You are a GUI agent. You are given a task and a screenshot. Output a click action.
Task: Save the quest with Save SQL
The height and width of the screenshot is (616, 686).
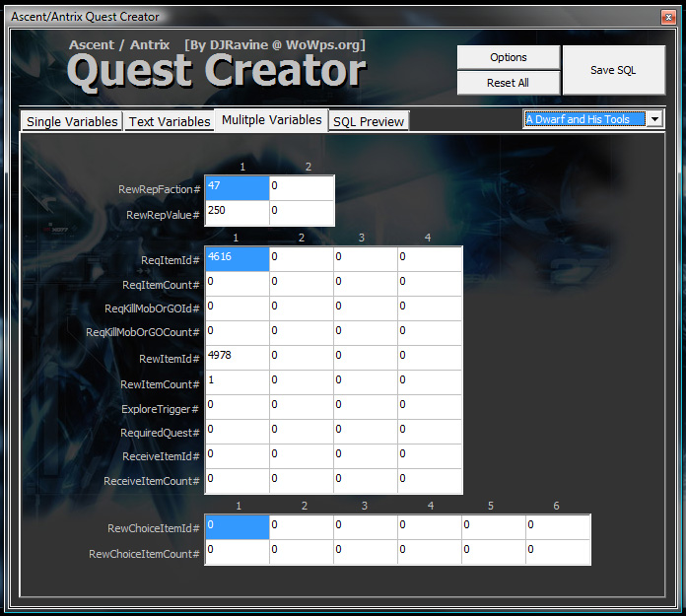(x=614, y=70)
